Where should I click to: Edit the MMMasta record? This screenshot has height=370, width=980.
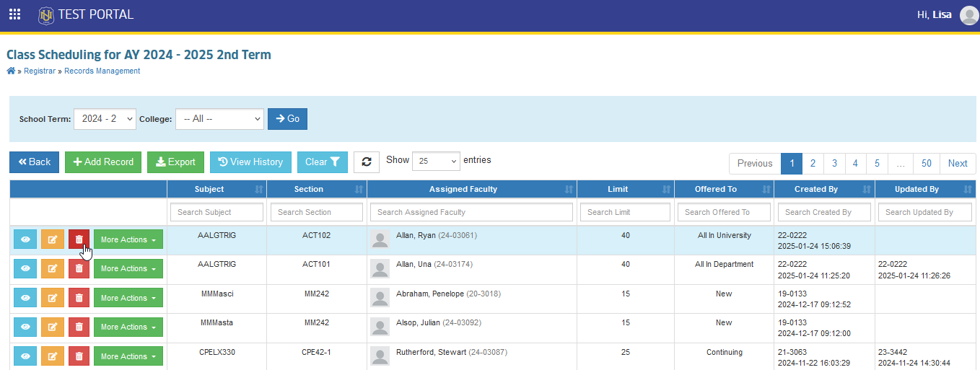pyautogui.click(x=52, y=327)
